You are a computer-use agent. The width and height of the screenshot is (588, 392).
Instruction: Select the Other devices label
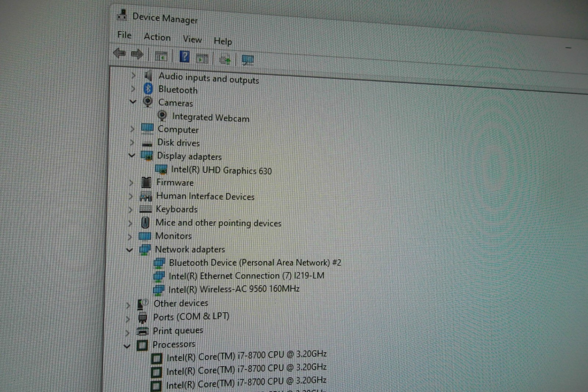[x=181, y=303]
